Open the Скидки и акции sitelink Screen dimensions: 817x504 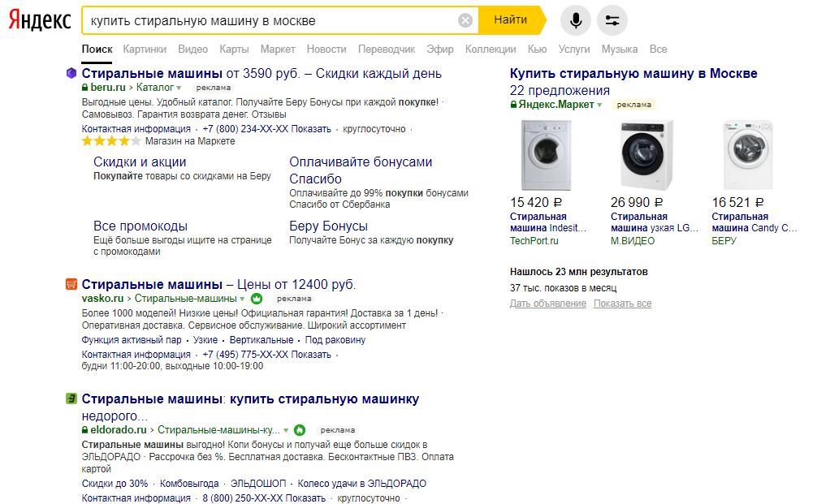[140, 162]
